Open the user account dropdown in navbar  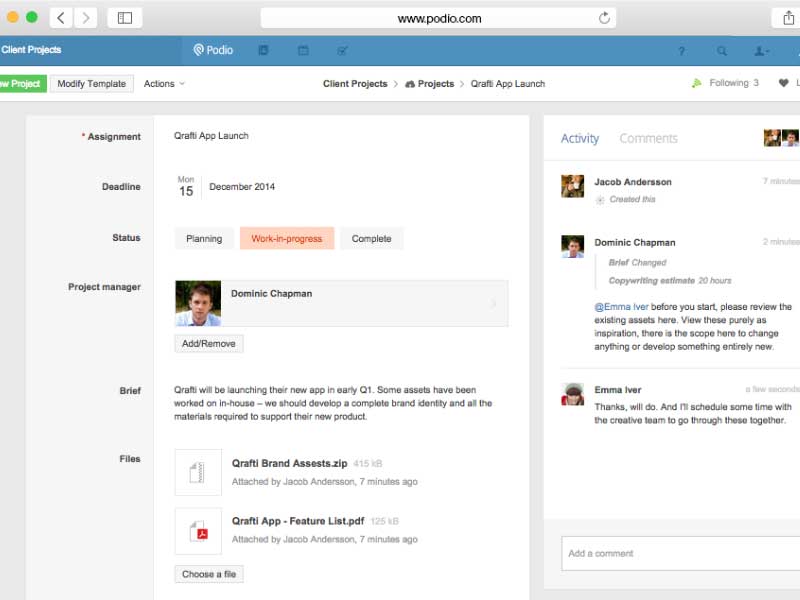click(762, 51)
